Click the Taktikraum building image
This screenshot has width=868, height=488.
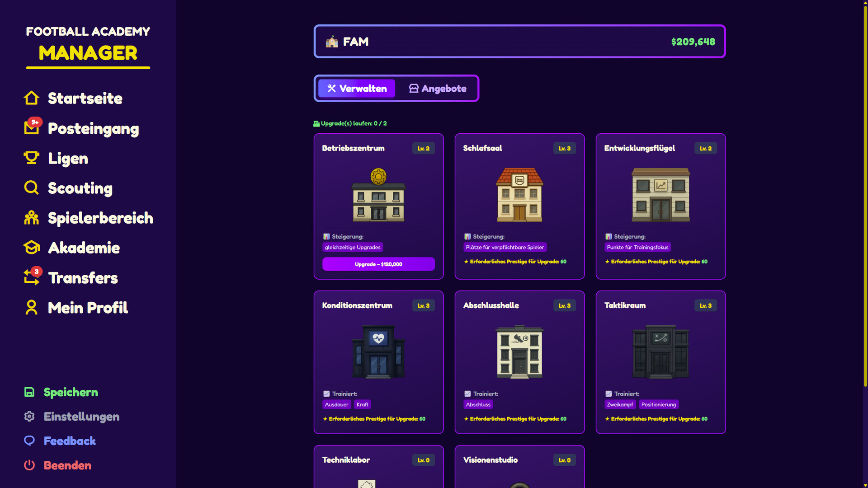coord(660,352)
